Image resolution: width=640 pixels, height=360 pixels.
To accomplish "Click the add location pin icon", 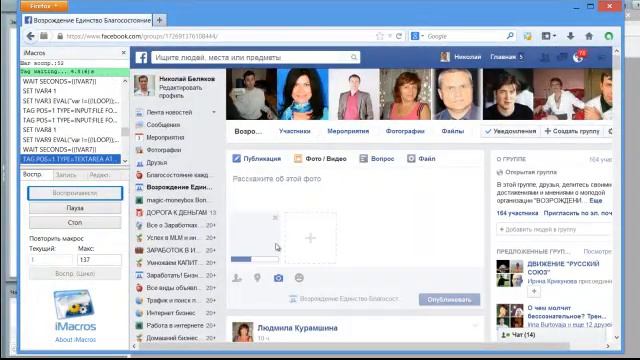I will tap(257, 278).
